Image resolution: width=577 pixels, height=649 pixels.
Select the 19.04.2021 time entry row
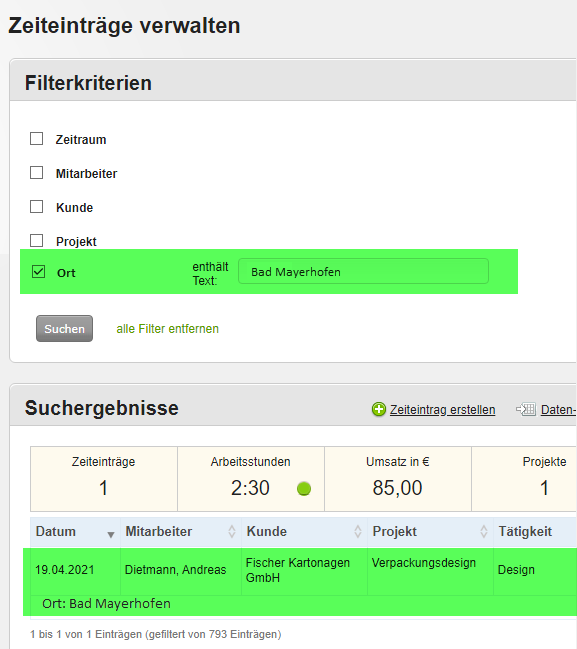pyautogui.click(x=300, y=582)
